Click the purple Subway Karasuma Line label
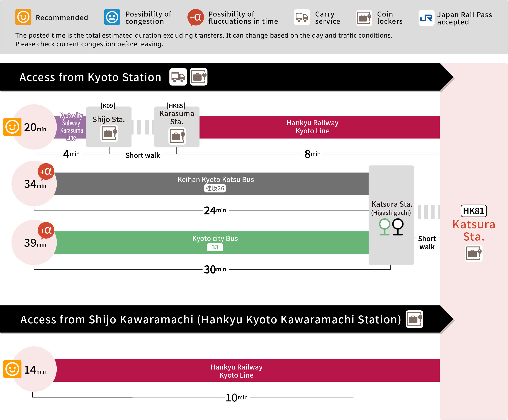 [x=71, y=126]
